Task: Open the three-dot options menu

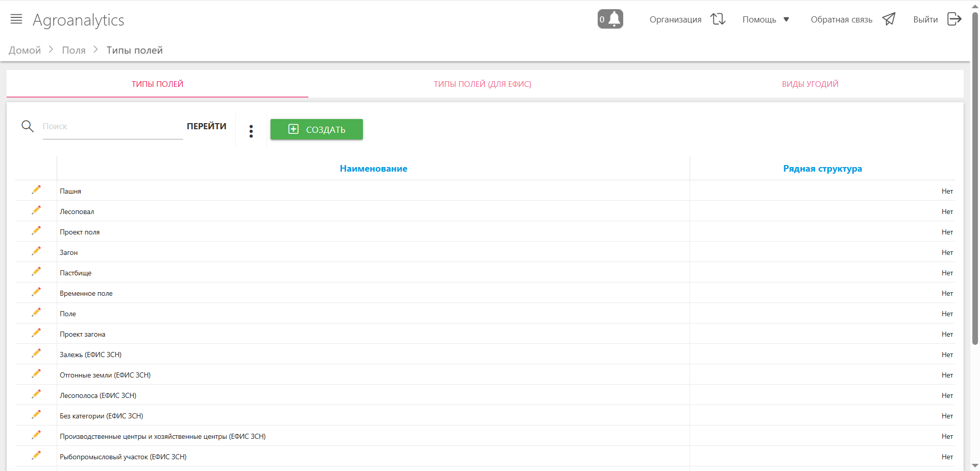Action: click(251, 131)
